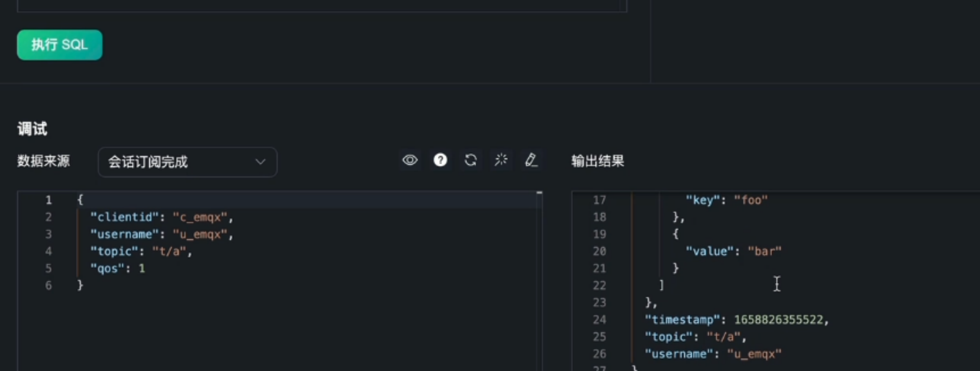Click line number 19 in output gutter
The height and width of the screenshot is (371, 980).
click(599, 234)
